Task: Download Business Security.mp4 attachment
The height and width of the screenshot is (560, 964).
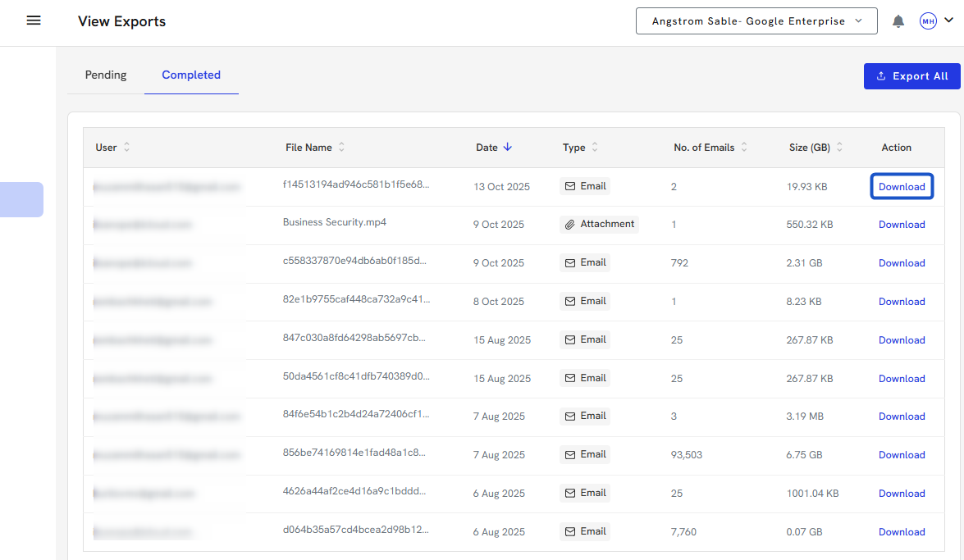Action: (x=902, y=225)
